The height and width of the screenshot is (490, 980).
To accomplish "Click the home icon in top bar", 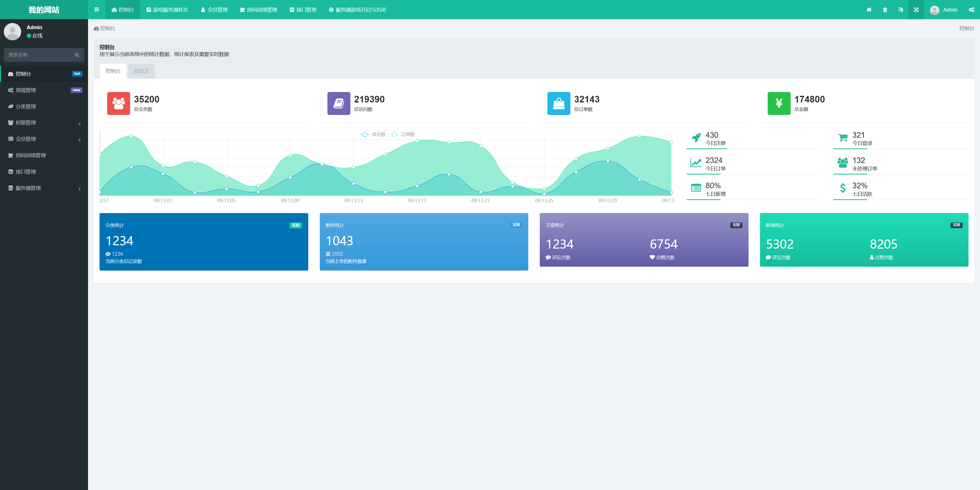I will pyautogui.click(x=869, y=10).
